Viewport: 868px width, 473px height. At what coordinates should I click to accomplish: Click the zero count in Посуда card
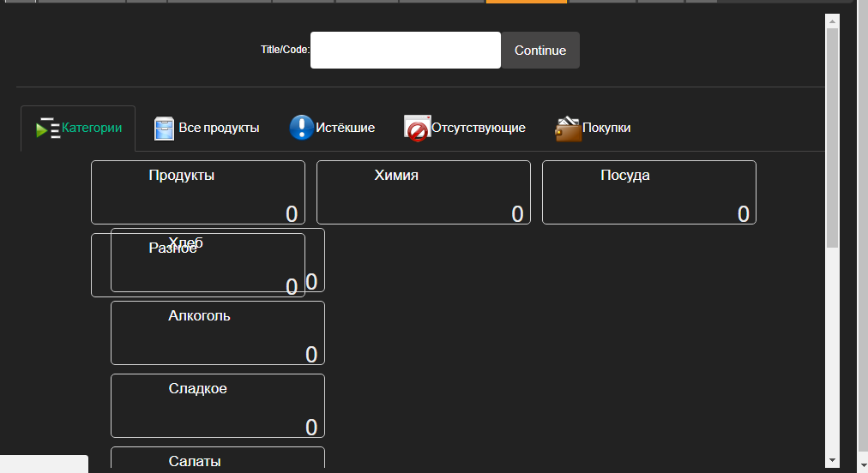coord(744,214)
